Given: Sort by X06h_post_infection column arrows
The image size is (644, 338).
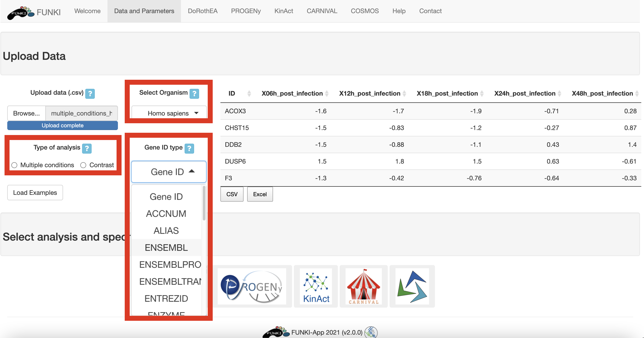Looking at the screenshot, I should point(327,94).
